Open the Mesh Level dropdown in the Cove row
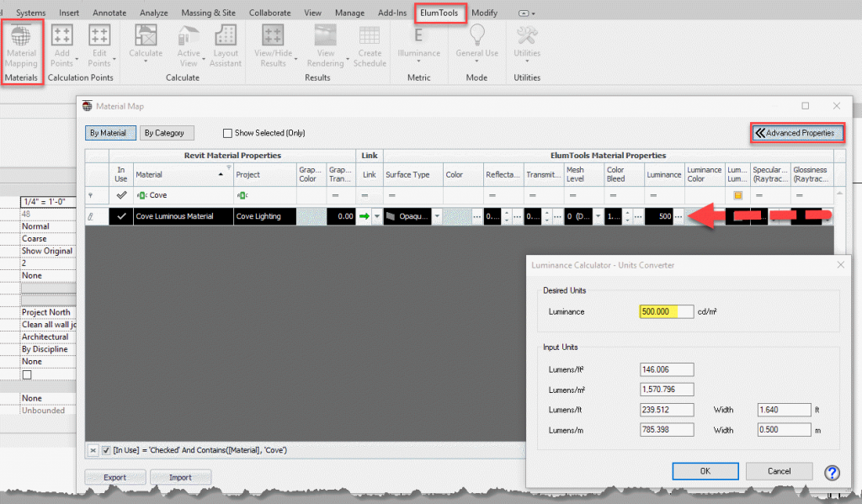This screenshot has height=504, width=862. pyautogui.click(x=599, y=216)
